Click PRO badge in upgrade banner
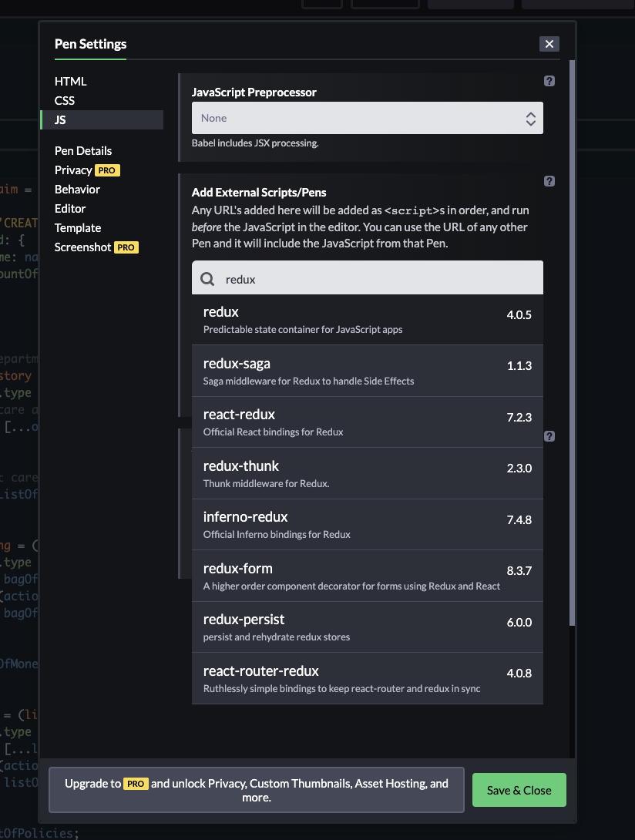Image resolution: width=635 pixels, height=840 pixels. 136,784
